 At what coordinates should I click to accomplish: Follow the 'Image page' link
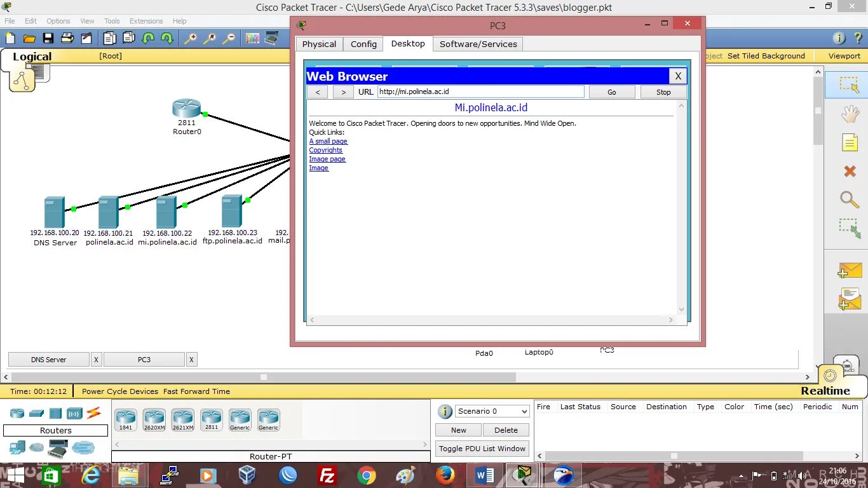click(328, 159)
